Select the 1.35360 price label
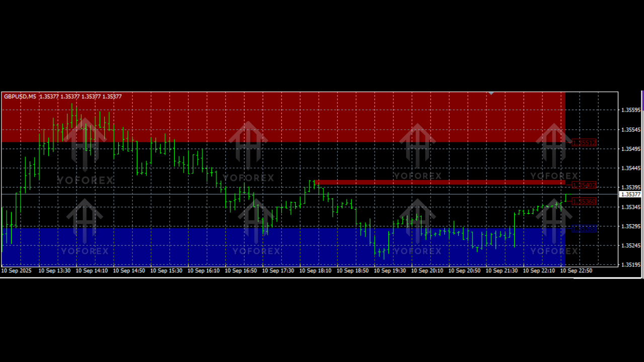This screenshot has width=644, height=362. point(584,202)
